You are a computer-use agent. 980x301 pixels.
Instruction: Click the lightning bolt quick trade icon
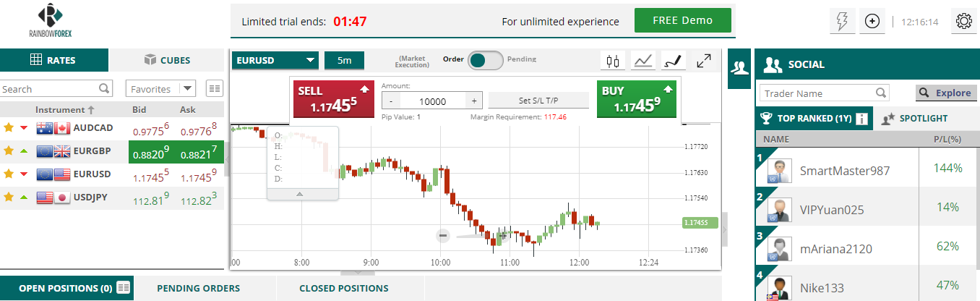click(842, 22)
